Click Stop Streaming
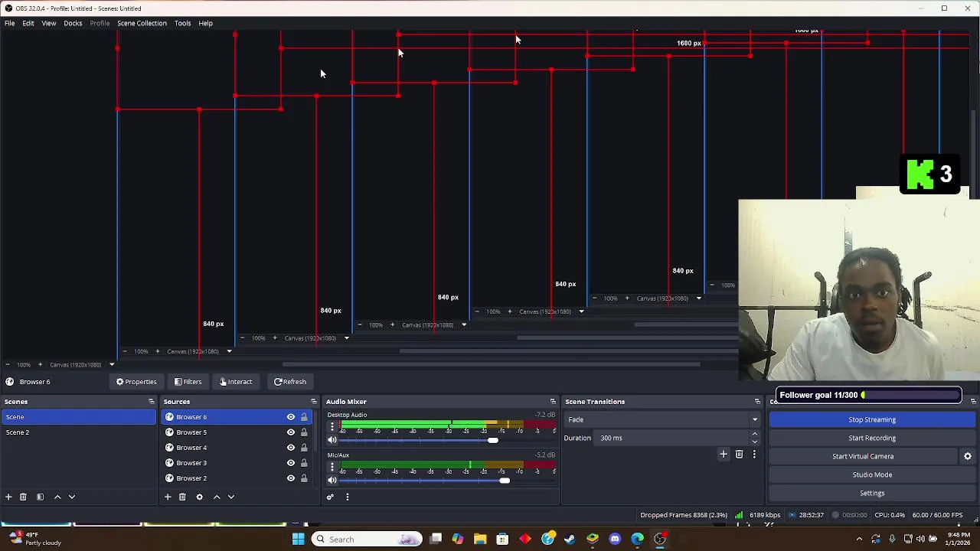Viewport: 980px width, 551px height. (x=872, y=419)
